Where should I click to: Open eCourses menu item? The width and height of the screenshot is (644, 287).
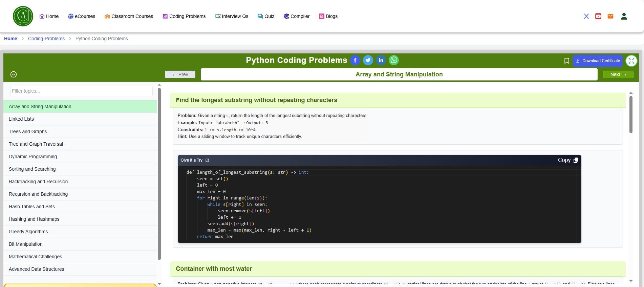tap(82, 16)
